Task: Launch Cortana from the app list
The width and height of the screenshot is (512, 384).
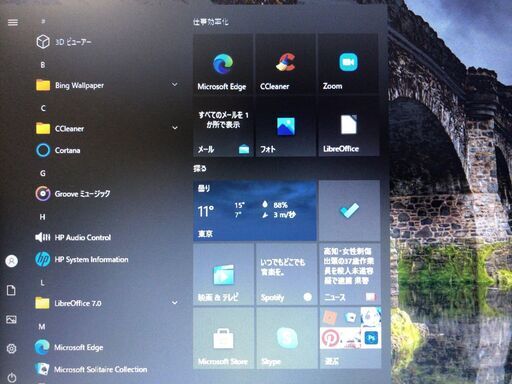Action: tap(107, 150)
